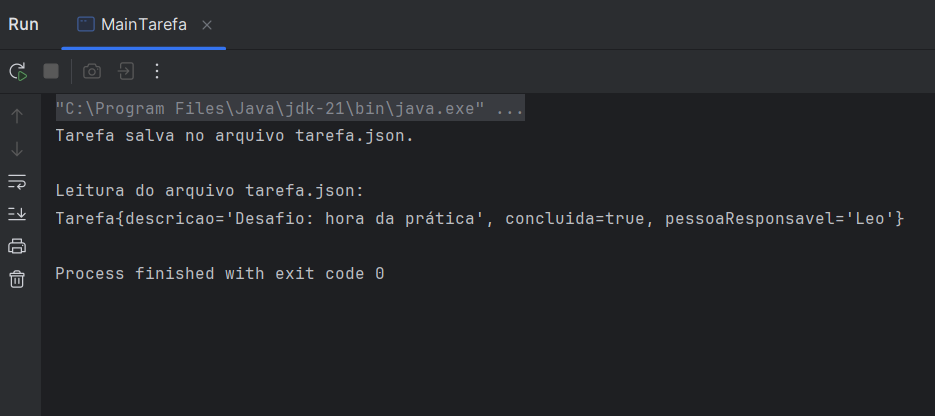935x416 pixels.
Task: Clear console with the trash icon
Action: (x=17, y=278)
